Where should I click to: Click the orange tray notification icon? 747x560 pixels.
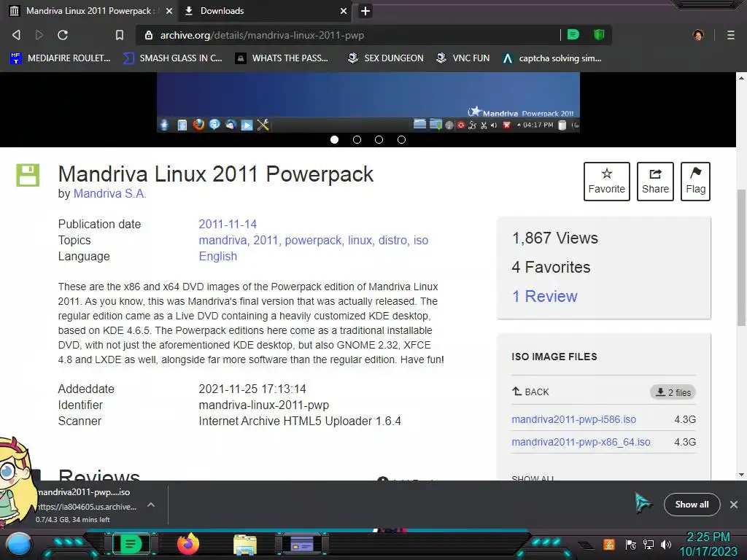click(x=608, y=545)
